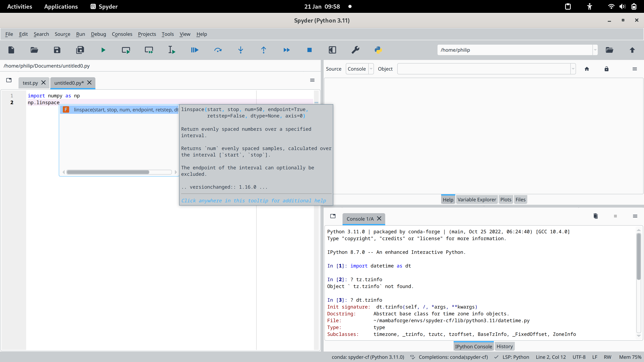Run the current file with the play icon

(x=103, y=50)
